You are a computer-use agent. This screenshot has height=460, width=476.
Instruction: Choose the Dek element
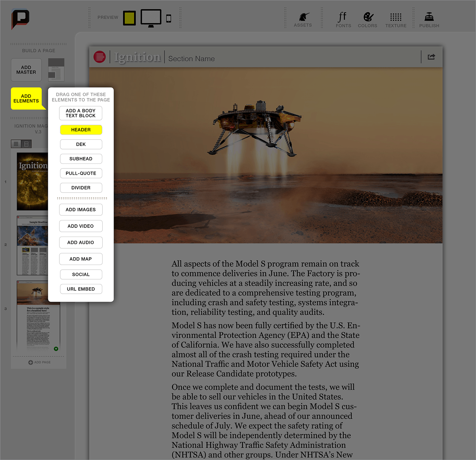81,144
